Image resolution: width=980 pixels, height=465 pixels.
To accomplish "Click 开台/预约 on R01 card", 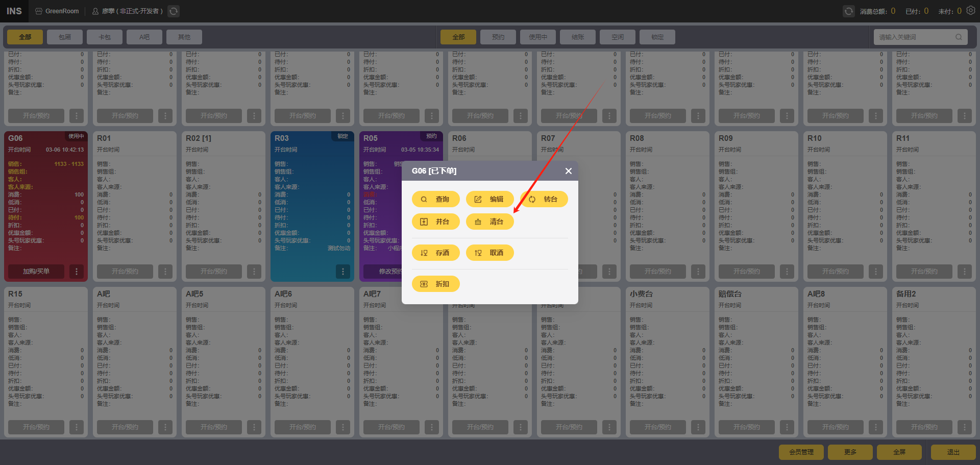I will point(125,272).
